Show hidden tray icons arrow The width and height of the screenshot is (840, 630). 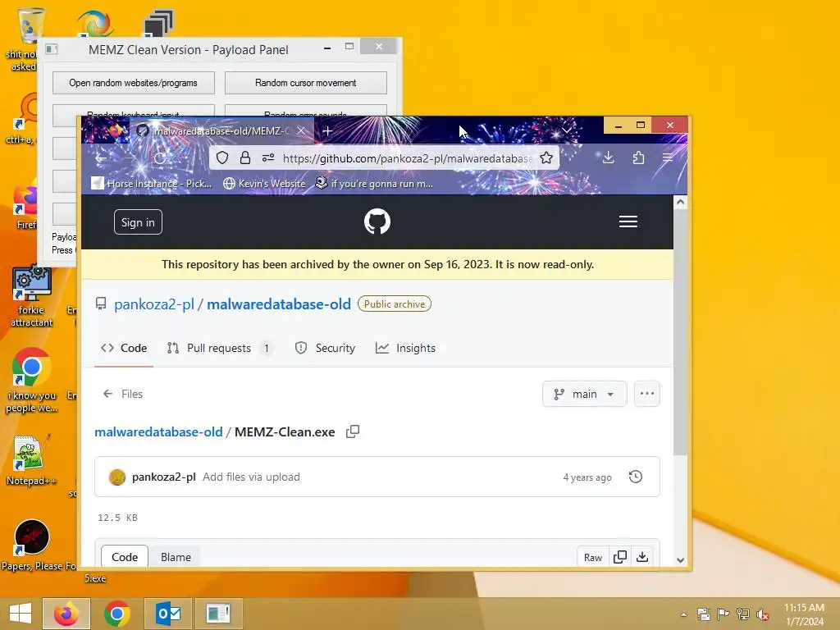tap(683, 614)
